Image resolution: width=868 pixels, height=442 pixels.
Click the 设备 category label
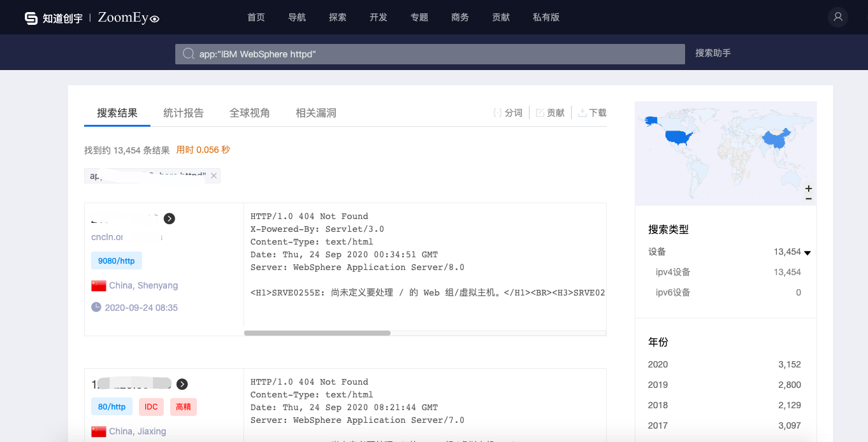coord(657,252)
